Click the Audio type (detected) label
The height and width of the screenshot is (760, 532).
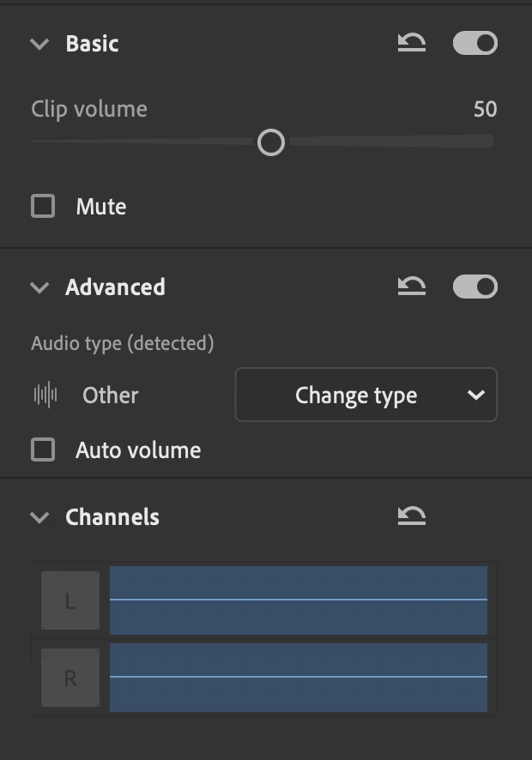[x=122, y=343]
